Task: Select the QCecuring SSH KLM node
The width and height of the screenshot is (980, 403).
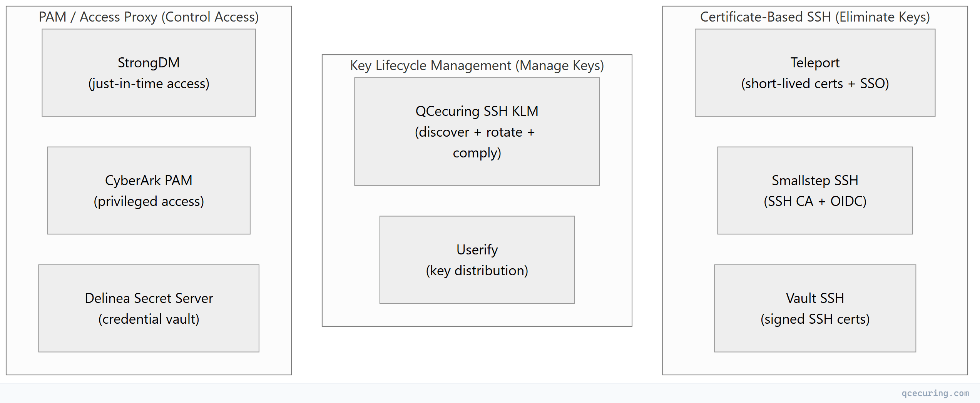Action: pyautogui.click(x=477, y=132)
